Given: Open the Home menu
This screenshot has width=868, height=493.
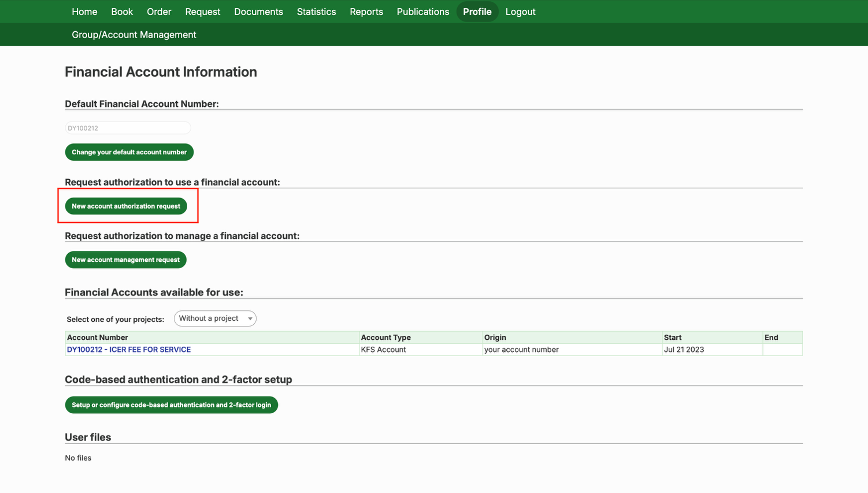Looking at the screenshot, I should (84, 12).
